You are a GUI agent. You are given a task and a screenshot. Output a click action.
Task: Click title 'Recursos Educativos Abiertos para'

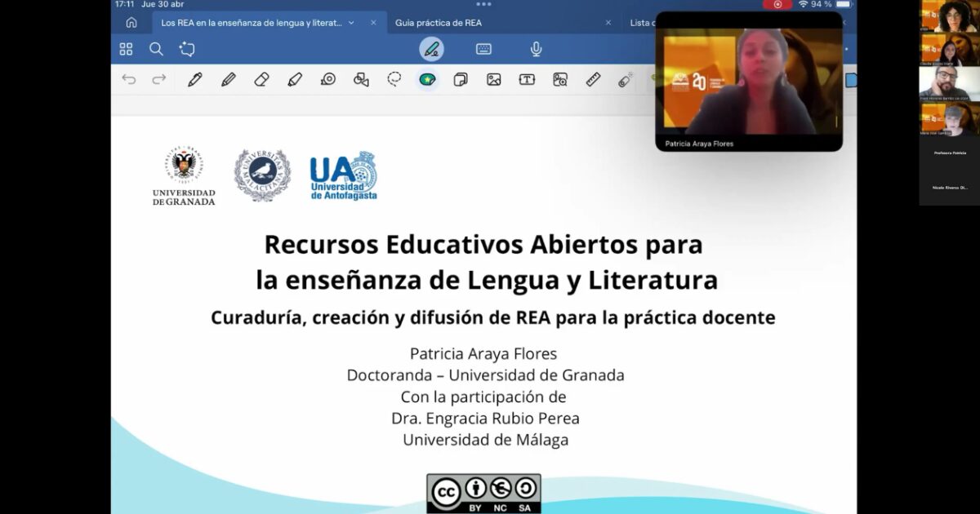pos(483,244)
